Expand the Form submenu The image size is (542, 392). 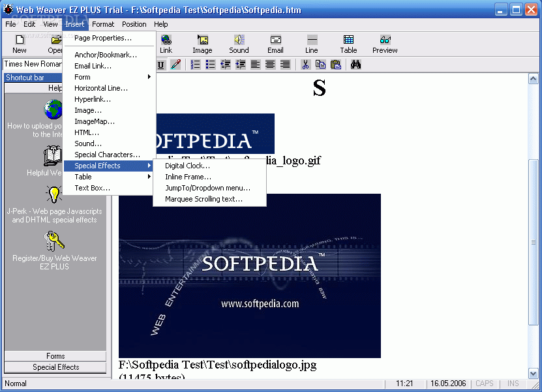[109, 77]
